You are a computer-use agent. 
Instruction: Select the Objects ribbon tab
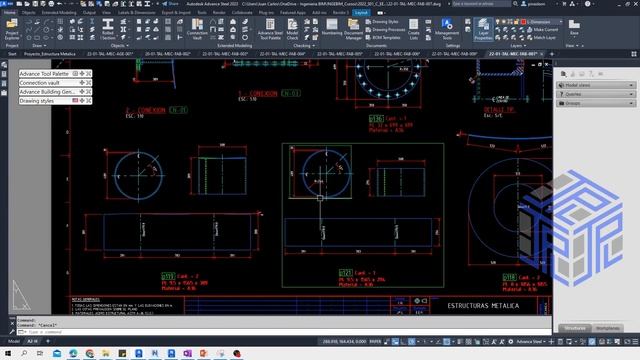coord(28,13)
